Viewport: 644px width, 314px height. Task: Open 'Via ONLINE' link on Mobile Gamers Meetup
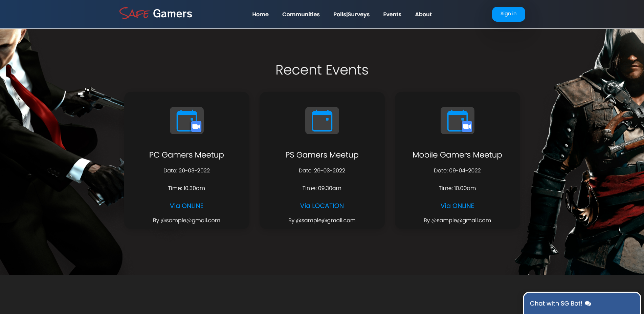[457, 206]
